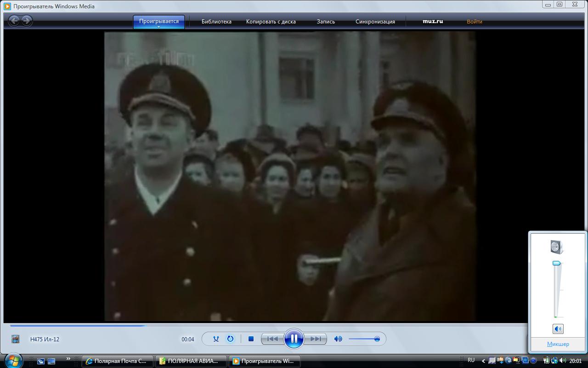
Task: Mute sound using the player's speaker button
Action: [x=338, y=339]
